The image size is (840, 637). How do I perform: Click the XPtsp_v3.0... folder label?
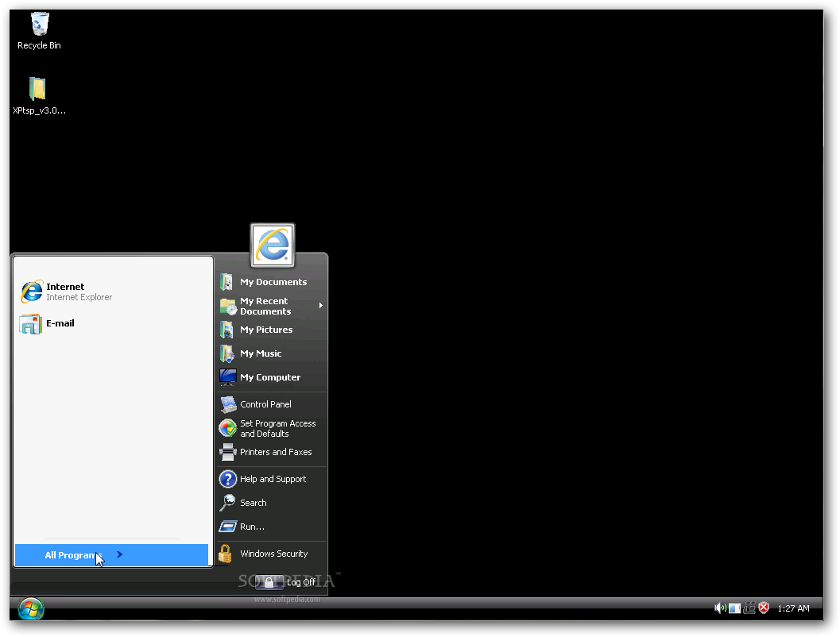(39, 111)
